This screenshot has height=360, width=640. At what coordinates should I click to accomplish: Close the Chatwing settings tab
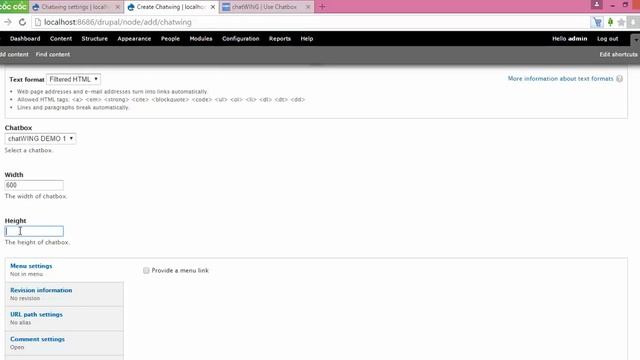[x=117, y=7]
